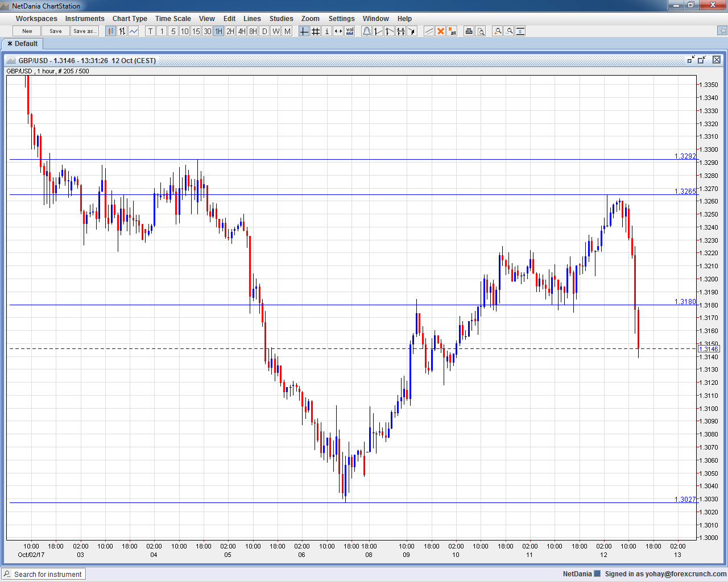Toggle the info 'i' data box
728x582 pixels.
click(x=327, y=31)
